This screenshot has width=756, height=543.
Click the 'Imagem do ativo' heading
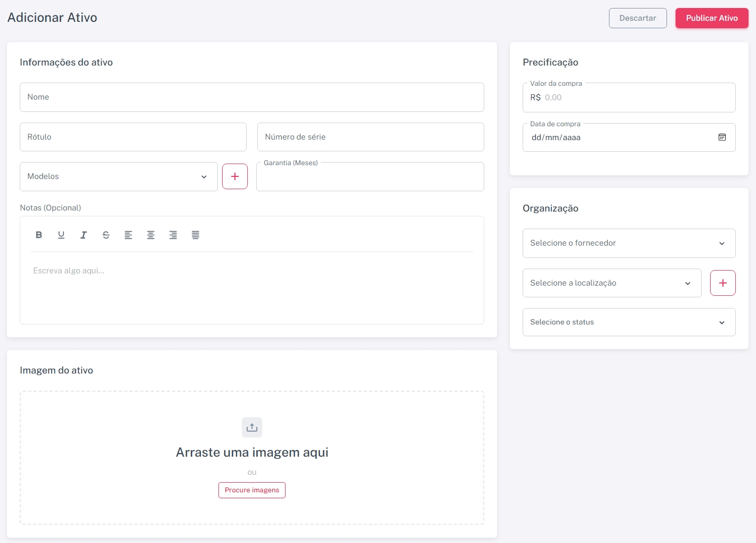click(56, 370)
